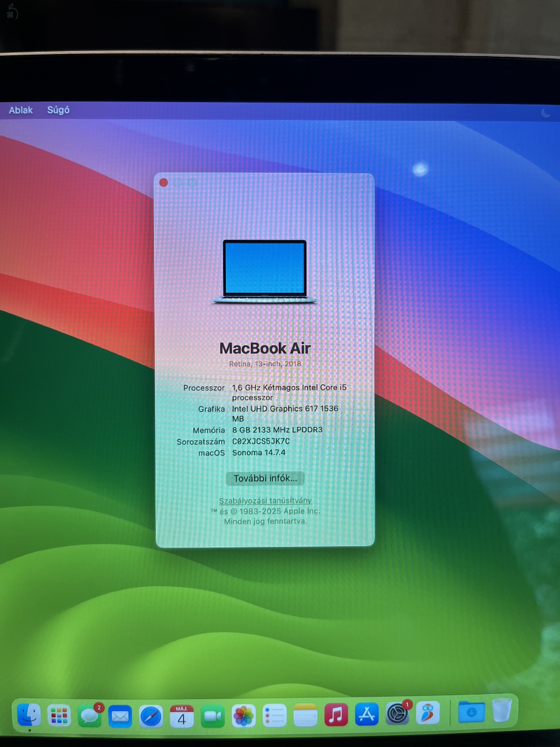The width and height of the screenshot is (560, 747).
Task: Open the Trash
Action: pyautogui.click(x=502, y=710)
